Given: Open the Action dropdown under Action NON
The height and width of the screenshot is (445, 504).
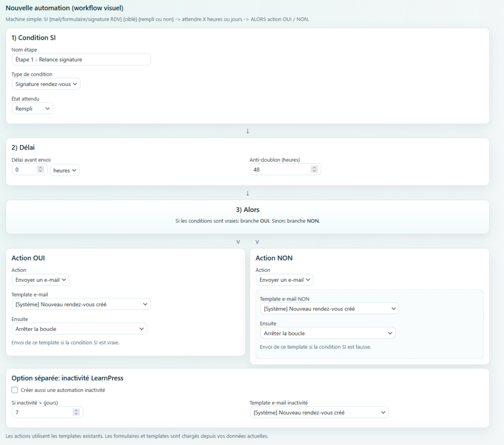Looking at the screenshot, I should pos(284,280).
